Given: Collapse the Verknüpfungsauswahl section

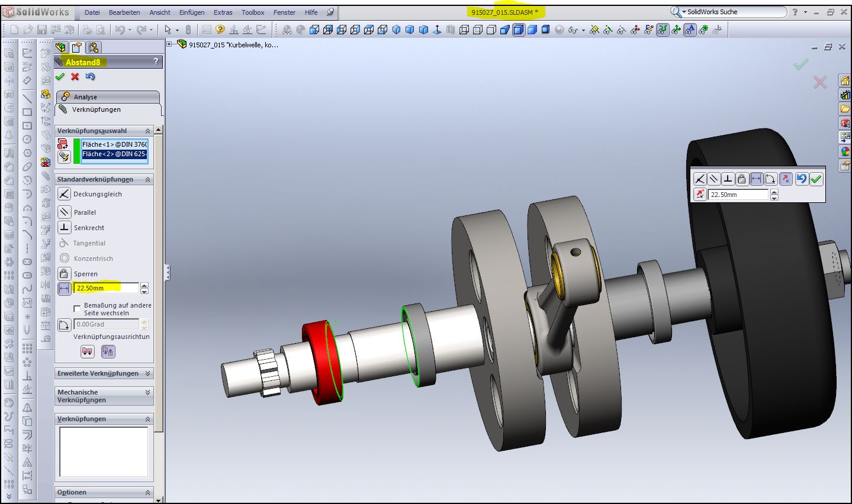Looking at the screenshot, I should coord(147,131).
